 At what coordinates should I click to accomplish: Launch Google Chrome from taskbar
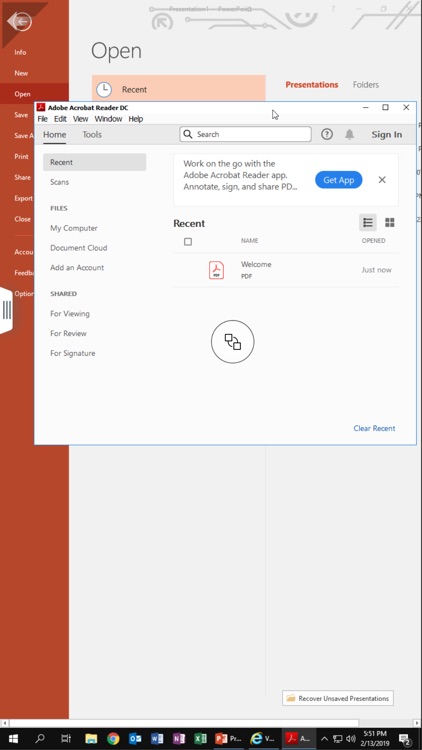(x=113, y=739)
